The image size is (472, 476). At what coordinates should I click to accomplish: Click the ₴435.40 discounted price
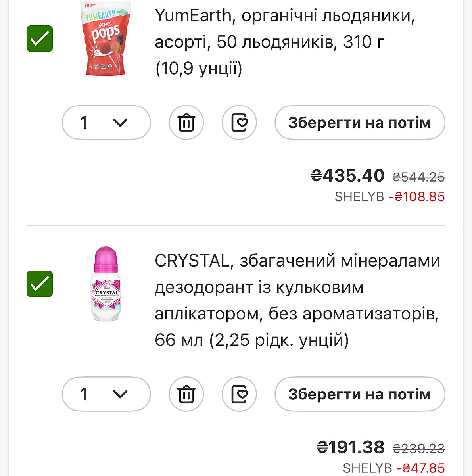point(348,176)
